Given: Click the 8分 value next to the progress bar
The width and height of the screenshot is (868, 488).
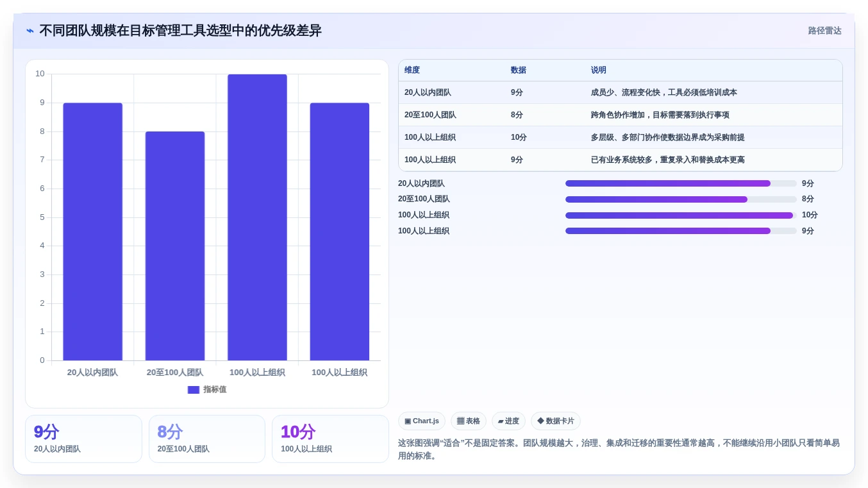Looking at the screenshot, I should 808,199.
